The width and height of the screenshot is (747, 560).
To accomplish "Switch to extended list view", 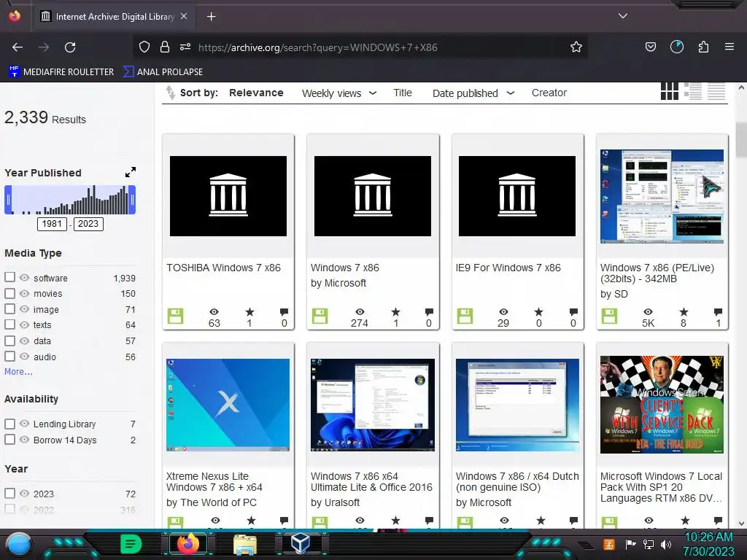I will [693, 91].
